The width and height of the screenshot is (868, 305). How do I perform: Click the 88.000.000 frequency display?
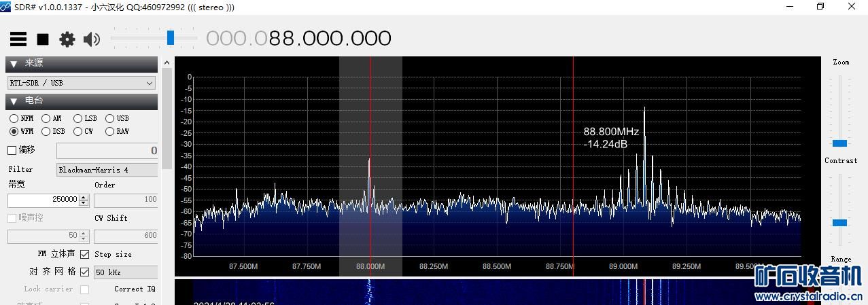(x=330, y=38)
